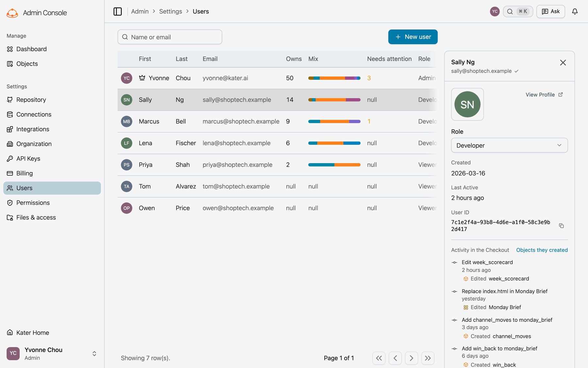Close the Sally Ng details panel

pos(563,62)
